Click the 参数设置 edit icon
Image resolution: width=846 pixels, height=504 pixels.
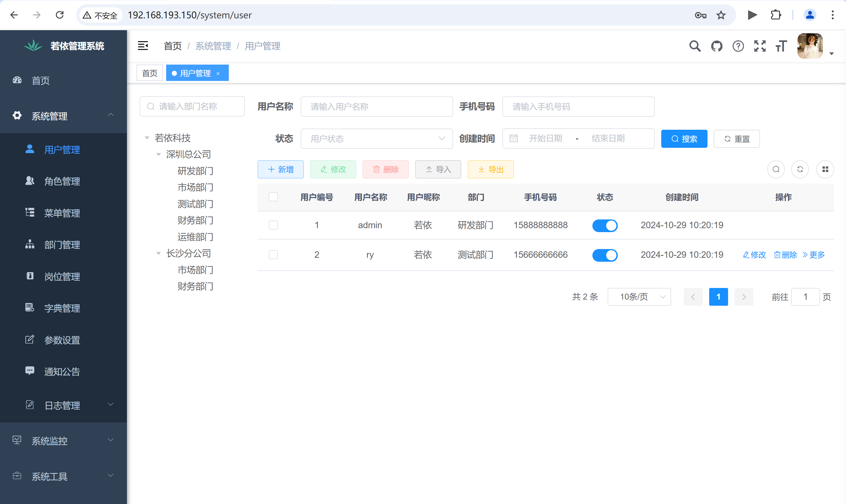(x=30, y=339)
